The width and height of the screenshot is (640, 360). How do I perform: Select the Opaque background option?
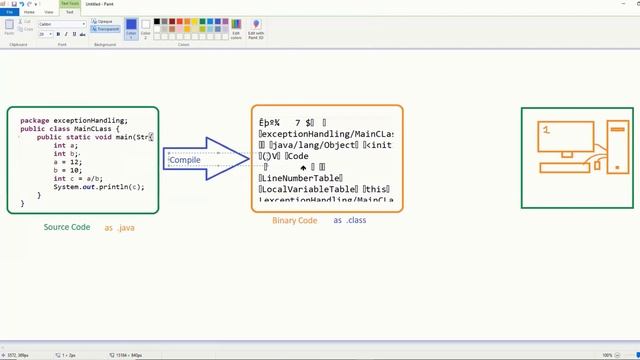(x=102, y=21)
